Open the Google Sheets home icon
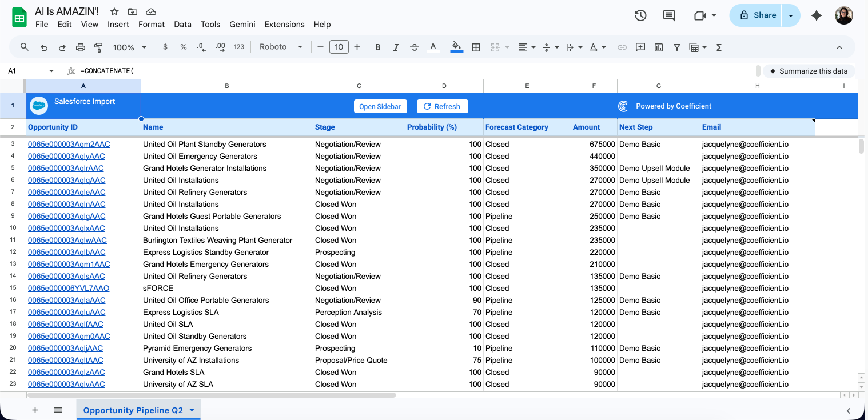 click(19, 17)
